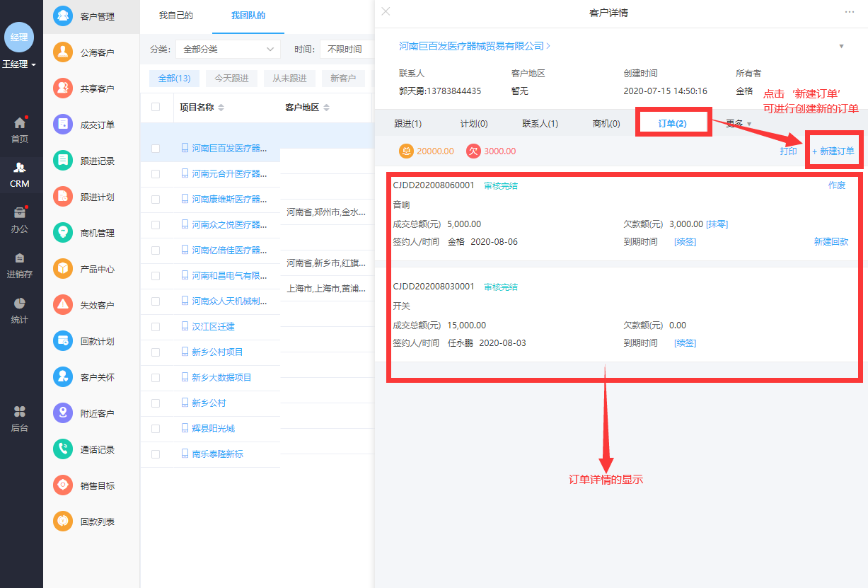Click the 经理 avatar circle
The image size is (868, 588).
point(19,37)
